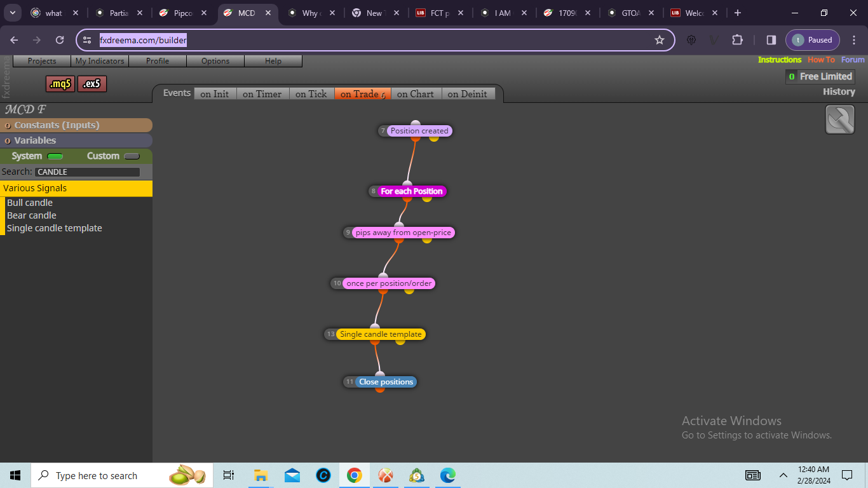Select the on Trade event tab
The height and width of the screenshot is (488, 868).
click(363, 93)
